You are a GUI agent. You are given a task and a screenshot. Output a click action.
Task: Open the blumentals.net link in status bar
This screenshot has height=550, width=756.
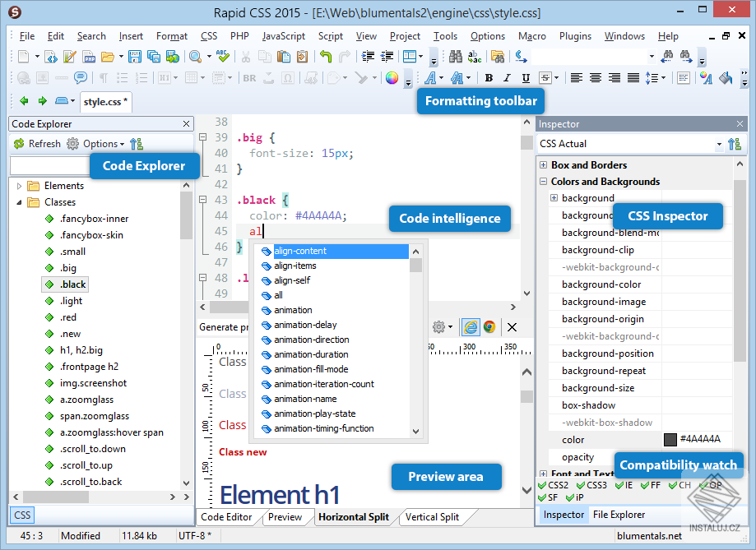point(649,535)
